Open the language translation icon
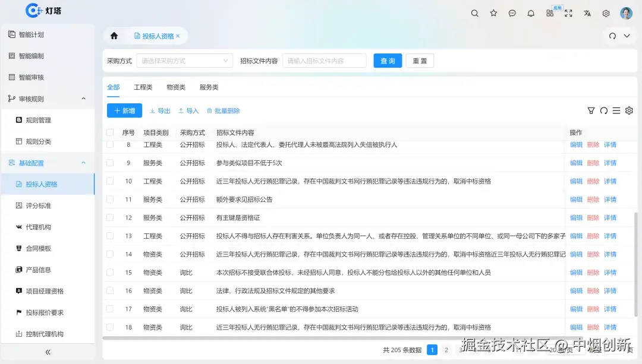This screenshot has height=364, width=642. [x=587, y=13]
